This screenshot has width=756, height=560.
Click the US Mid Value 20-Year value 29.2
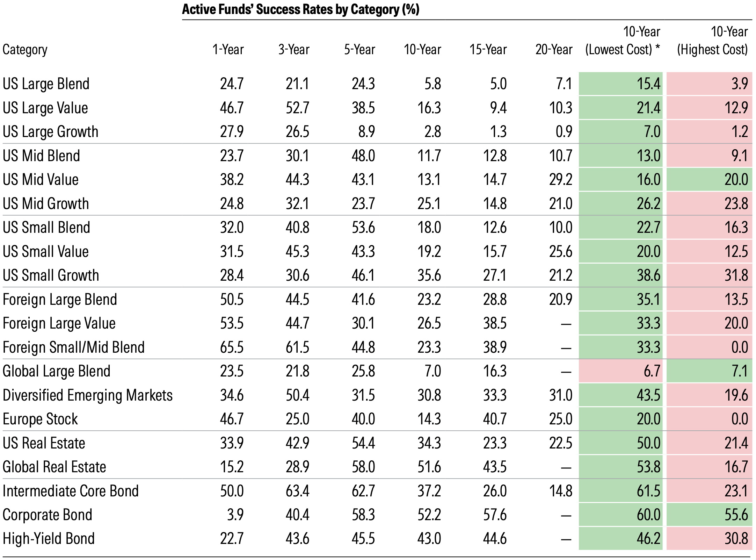coord(560,180)
